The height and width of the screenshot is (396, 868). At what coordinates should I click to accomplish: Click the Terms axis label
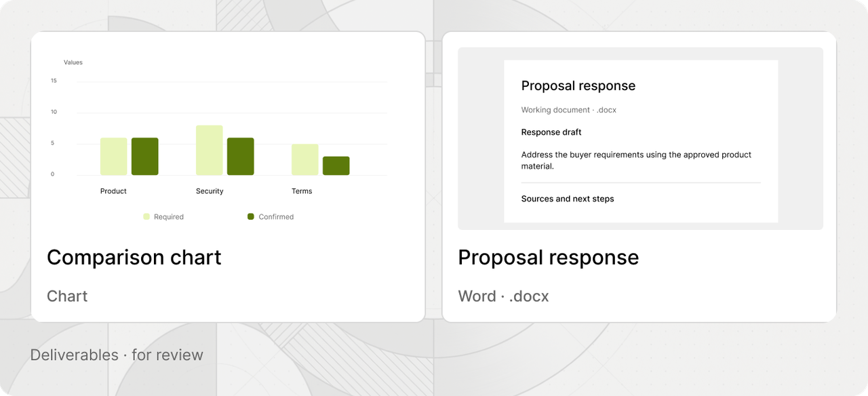tap(302, 191)
